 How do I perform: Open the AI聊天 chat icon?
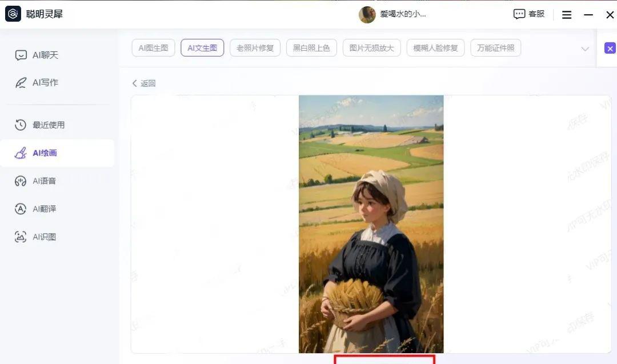tap(21, 55)
